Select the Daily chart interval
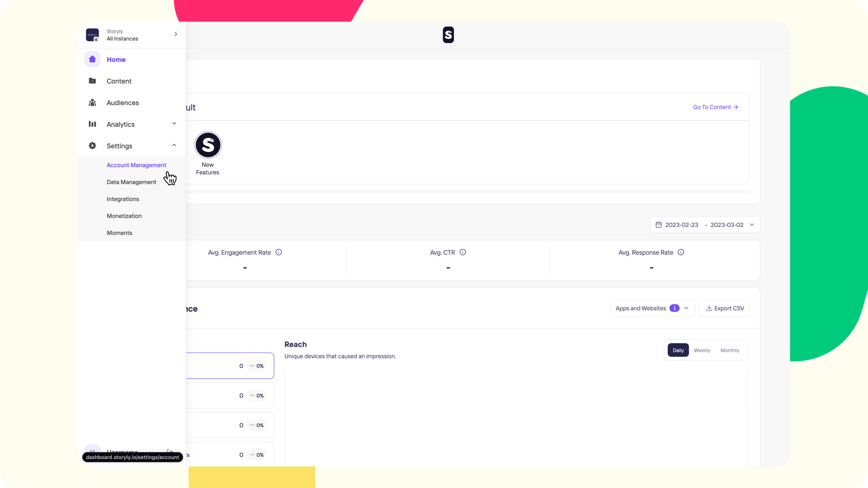The width and height of the screenshot is (868, 488). pyautogui.click(x=678, y=350)
